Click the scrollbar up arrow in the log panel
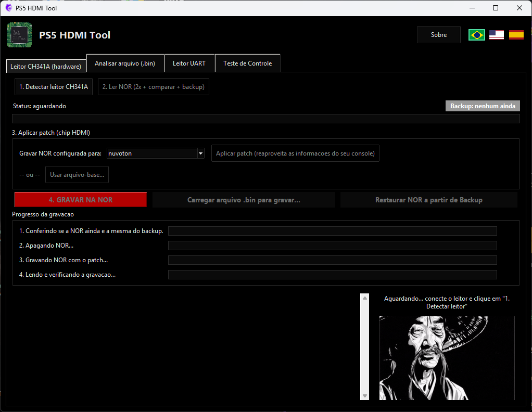 click(x=365, y=298)
